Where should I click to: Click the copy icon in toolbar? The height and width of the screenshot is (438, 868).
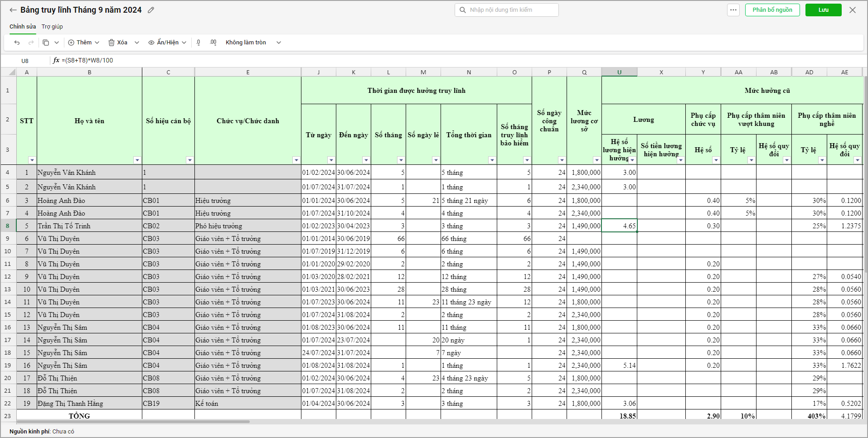pos(46,43)
